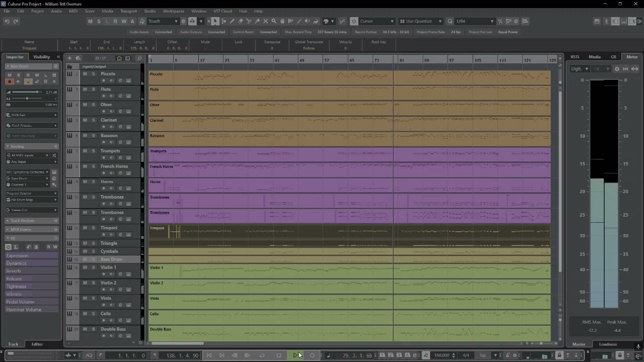Adjust the Inspector pan slider

[x=27, y=99]
